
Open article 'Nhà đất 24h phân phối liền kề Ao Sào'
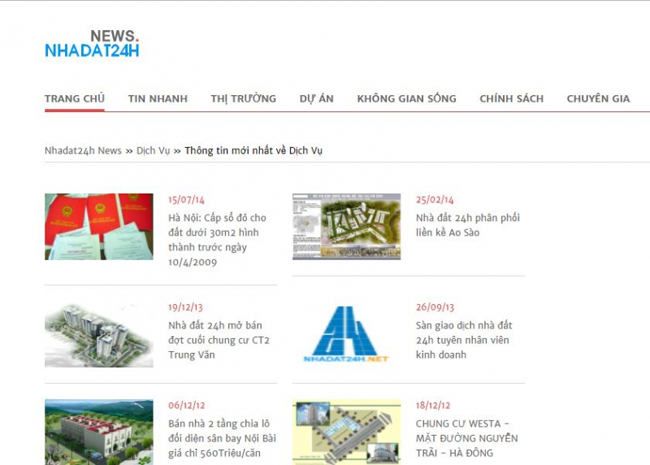click(468, 225)
